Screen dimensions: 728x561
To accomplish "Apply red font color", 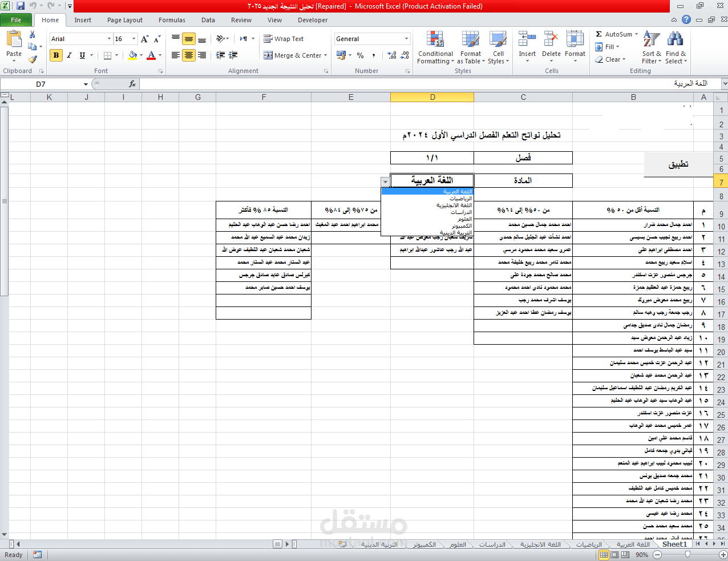I will (x=151, y=55).
